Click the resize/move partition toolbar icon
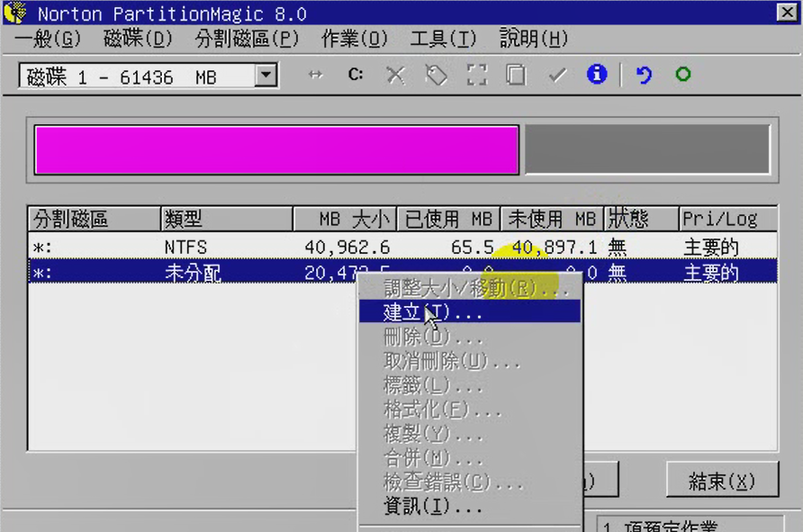Image resolution: width=803 pixels, height=532 pixels. click(315, 75)
